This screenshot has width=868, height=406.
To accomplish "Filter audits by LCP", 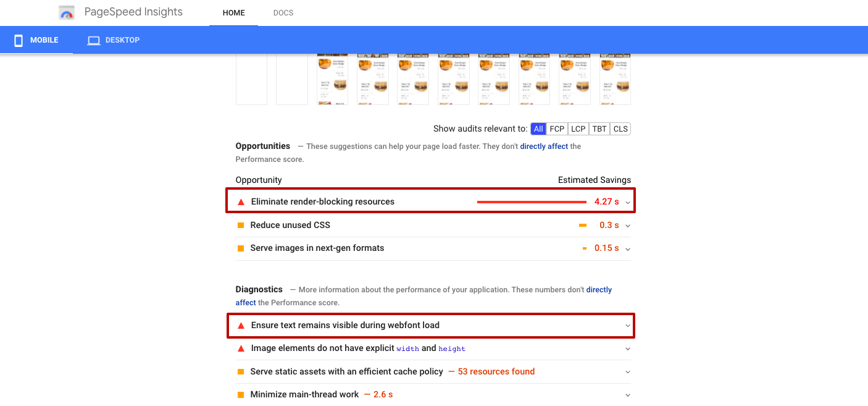I will pyautogui.click(x=578, y=129).
